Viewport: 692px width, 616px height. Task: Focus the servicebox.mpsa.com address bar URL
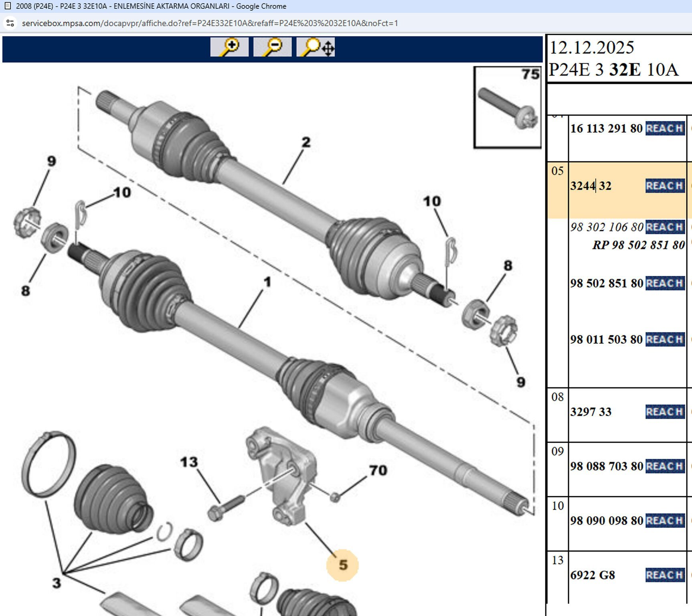[x=210, y=23]
